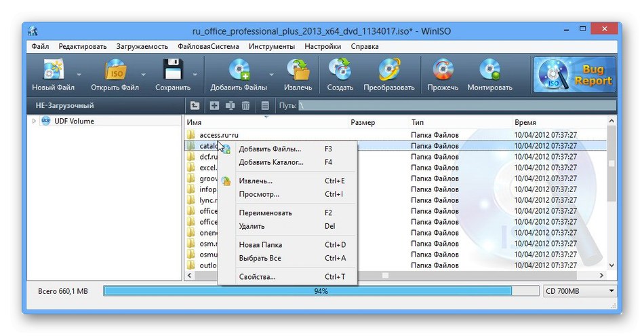The height and width of the screenshot is (336, 644).
Task: Open the Настройки menu
Action: (323, 46)
